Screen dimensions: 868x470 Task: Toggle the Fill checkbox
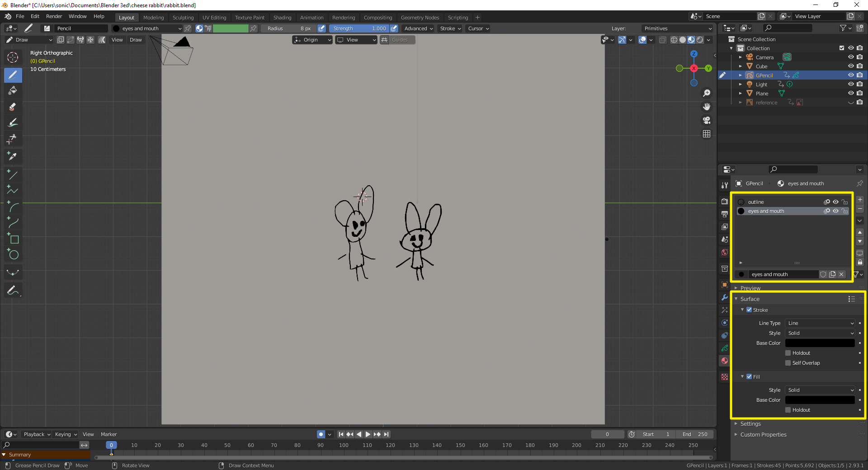[x=749, y=377]
